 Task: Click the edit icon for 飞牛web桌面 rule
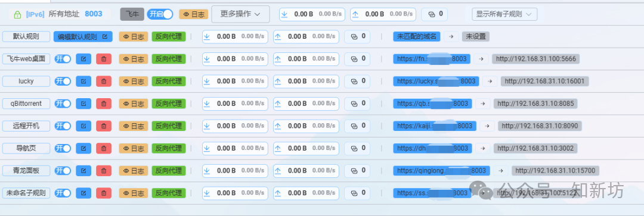click(x=83, y=59)
